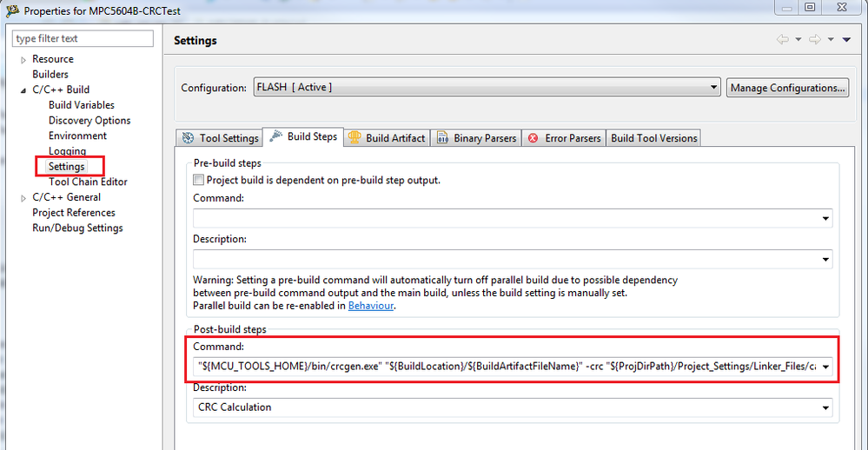
Task: Select Environment in the tree
Action: click(x=77, y=136)
